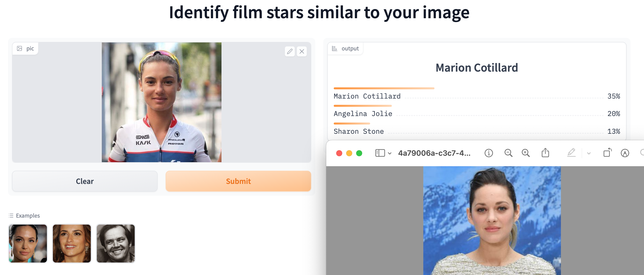This screenshot has width=644, height=275.
Task: Toggle Preview sidebar view button
Action: [x=380, y=153]
